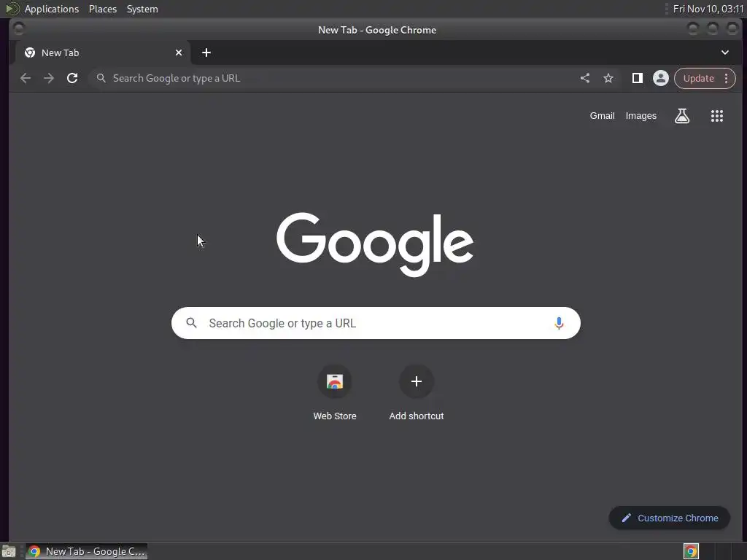Click the window menu button on title bar
This screenshot has height=560, width=747.
[x=18, y=29]
